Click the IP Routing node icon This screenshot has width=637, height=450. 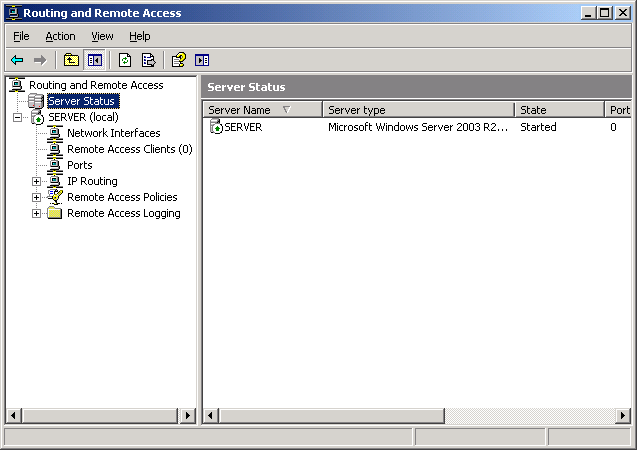pos(55,181)
